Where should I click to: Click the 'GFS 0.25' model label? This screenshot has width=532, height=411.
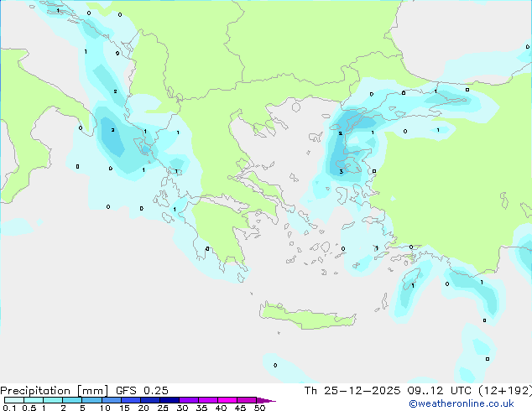pos(142,391)
